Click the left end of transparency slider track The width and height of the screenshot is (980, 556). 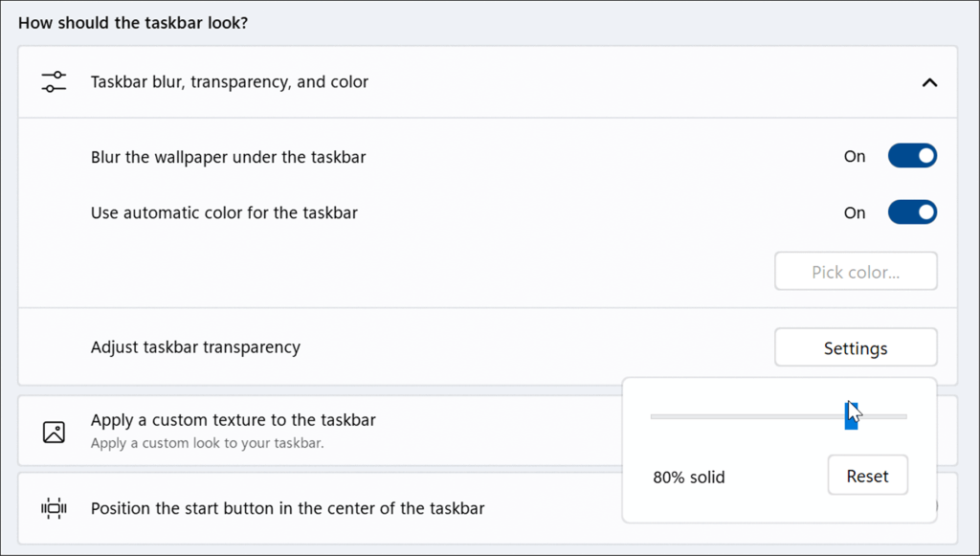654,416
